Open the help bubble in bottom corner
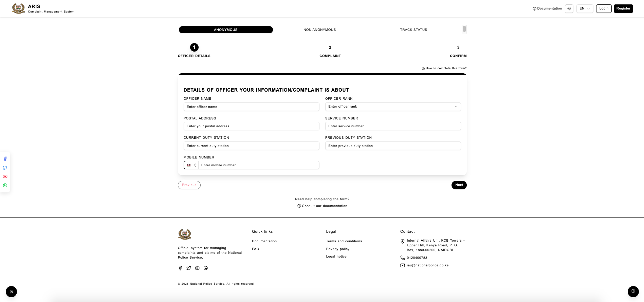This screenshot has height=302, width=644. pyautogui.click(x=633, y=291)
